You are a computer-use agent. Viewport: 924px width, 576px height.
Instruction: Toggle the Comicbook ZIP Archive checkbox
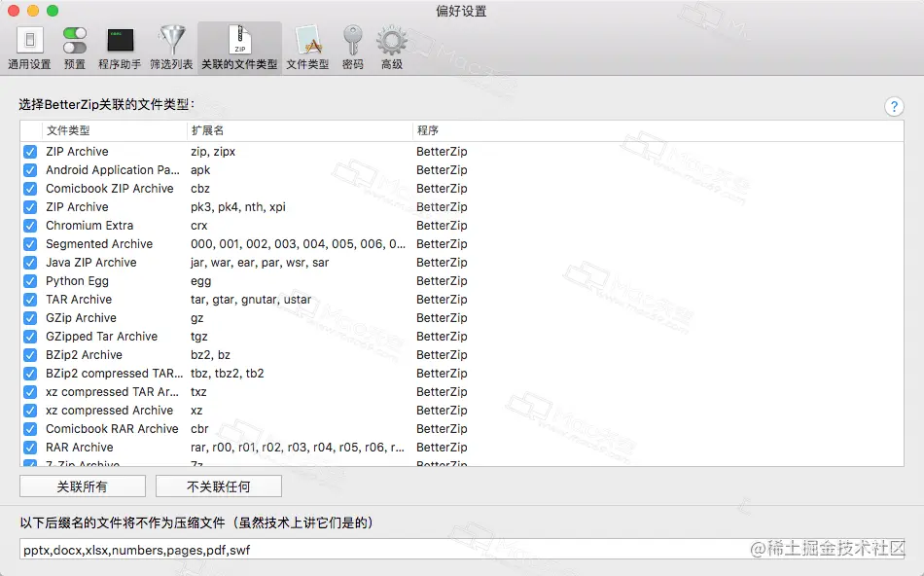point(30,189)
